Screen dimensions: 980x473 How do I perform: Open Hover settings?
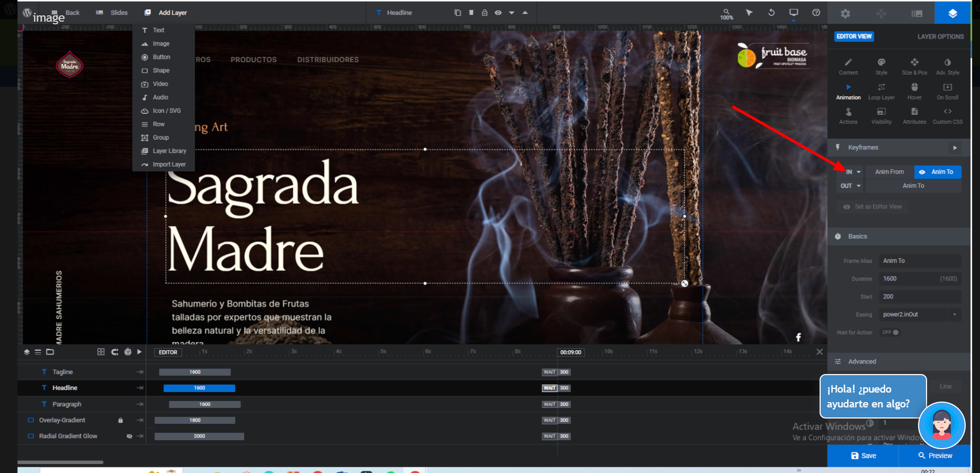pyautogui.click(x=914, y=92)
